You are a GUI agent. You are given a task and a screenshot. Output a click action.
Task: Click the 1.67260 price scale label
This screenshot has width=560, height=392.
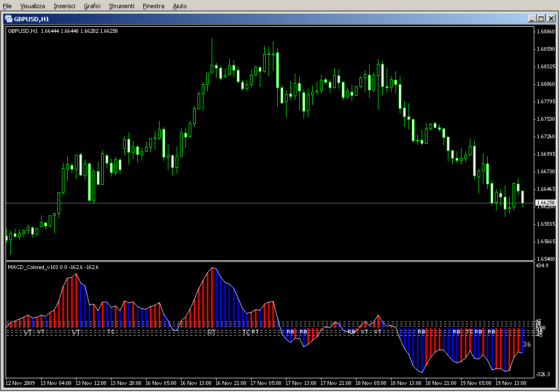[546, 136]
